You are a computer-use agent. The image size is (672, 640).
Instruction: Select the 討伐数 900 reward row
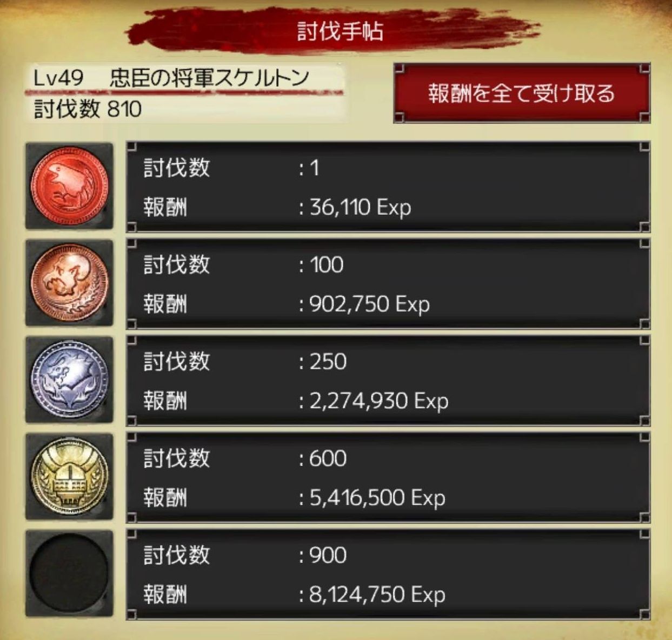tap(388, 574)
